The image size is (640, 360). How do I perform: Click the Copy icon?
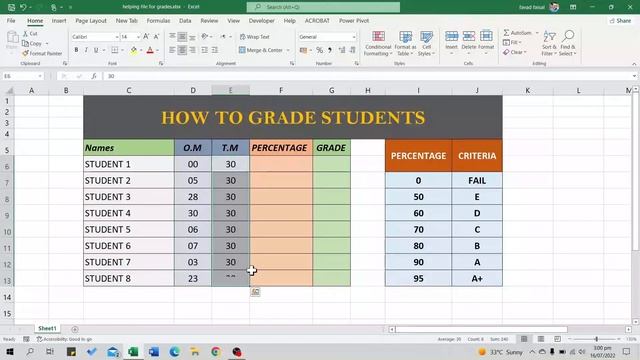coord(26,43)
